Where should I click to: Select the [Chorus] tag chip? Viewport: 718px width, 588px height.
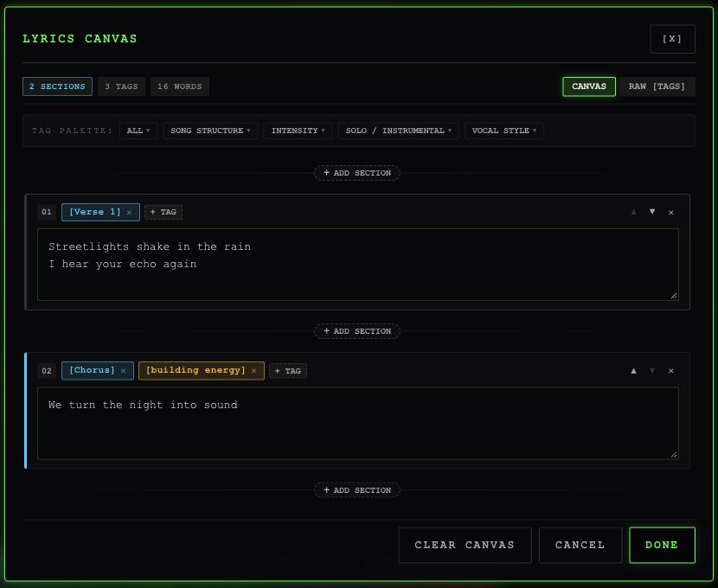(98, 371)
